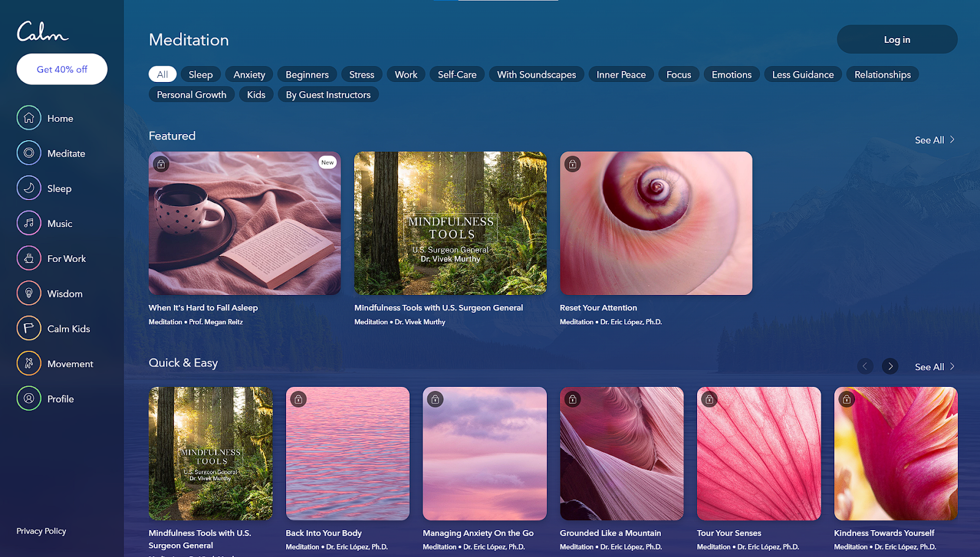Viewport: 980px width, 557px height.
Task: Open Kindness Towards Yourself thumbnail
Action: point(895,454)
